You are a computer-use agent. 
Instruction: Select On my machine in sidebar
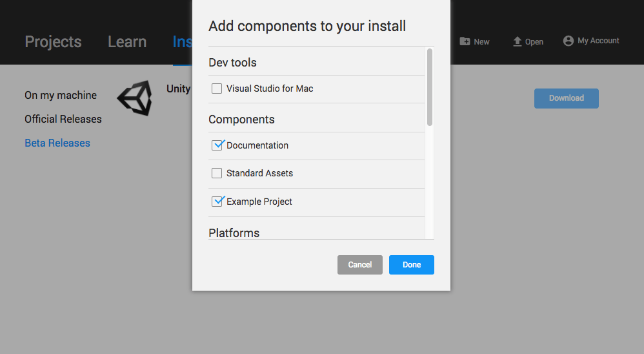(61, 95)
